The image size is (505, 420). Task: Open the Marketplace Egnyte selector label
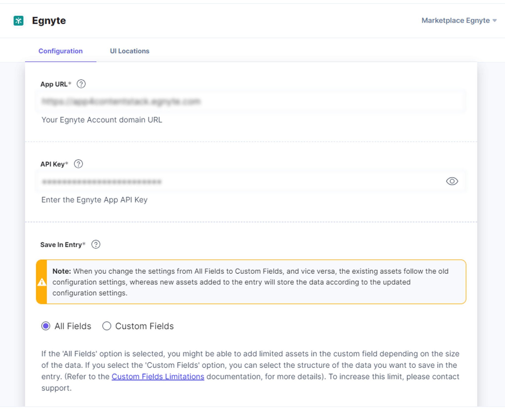455,20
